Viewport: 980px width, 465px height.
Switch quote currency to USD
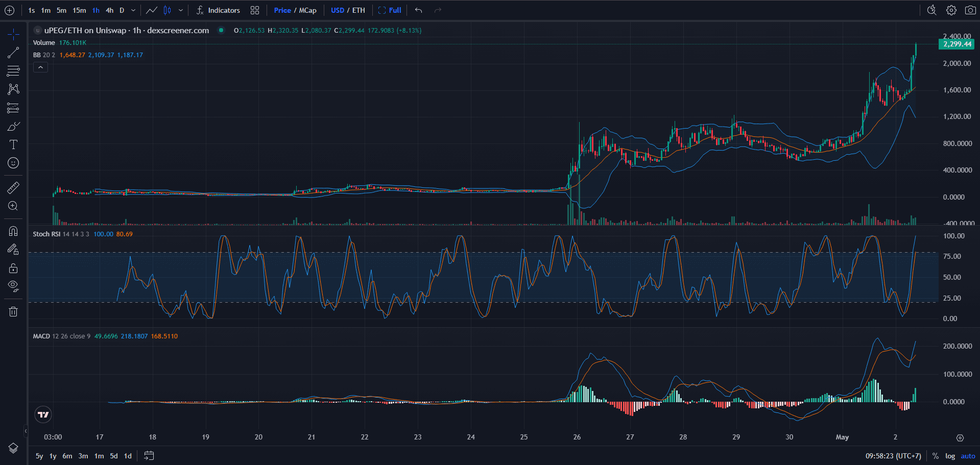click(338, 10)
